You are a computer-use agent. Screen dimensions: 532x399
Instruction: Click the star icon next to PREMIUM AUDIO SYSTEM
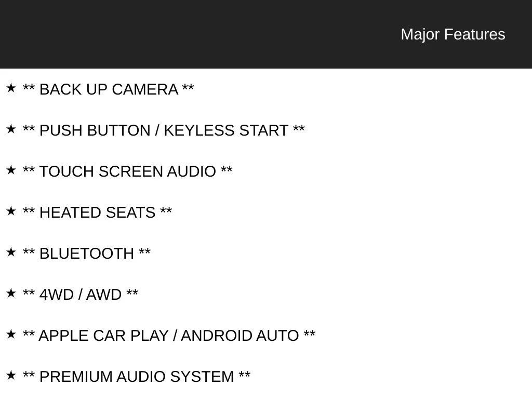(11, 375)
